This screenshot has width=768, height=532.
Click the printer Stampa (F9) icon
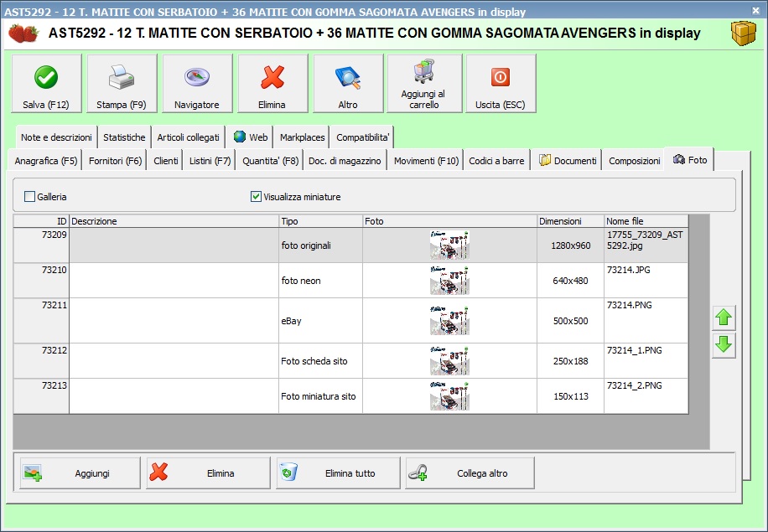pos(122,77)
